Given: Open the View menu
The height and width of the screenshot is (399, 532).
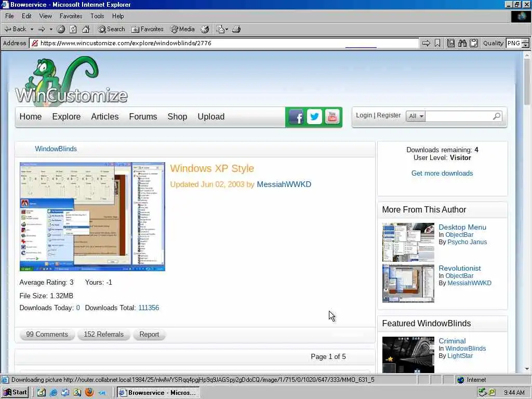Looking at the screenshot, I should click(x=46, y=16).
